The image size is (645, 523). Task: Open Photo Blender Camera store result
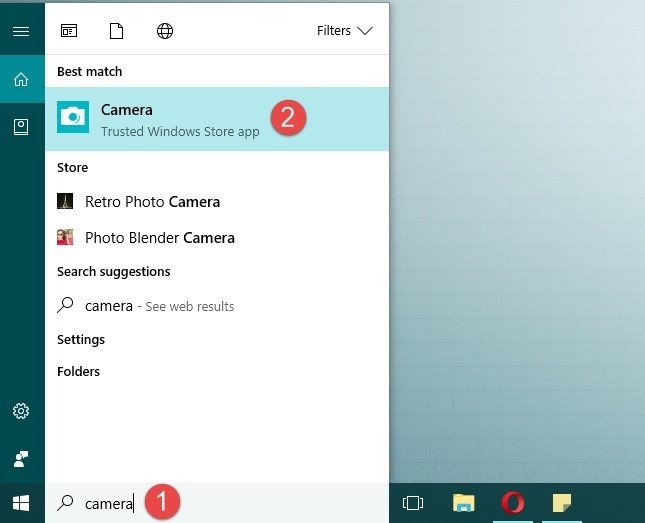coord(217,237)
